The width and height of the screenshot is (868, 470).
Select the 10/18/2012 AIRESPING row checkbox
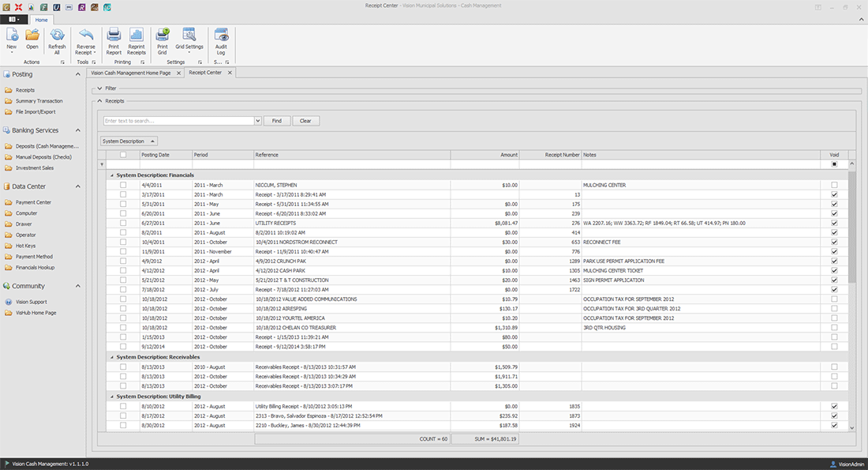(123, 309)
